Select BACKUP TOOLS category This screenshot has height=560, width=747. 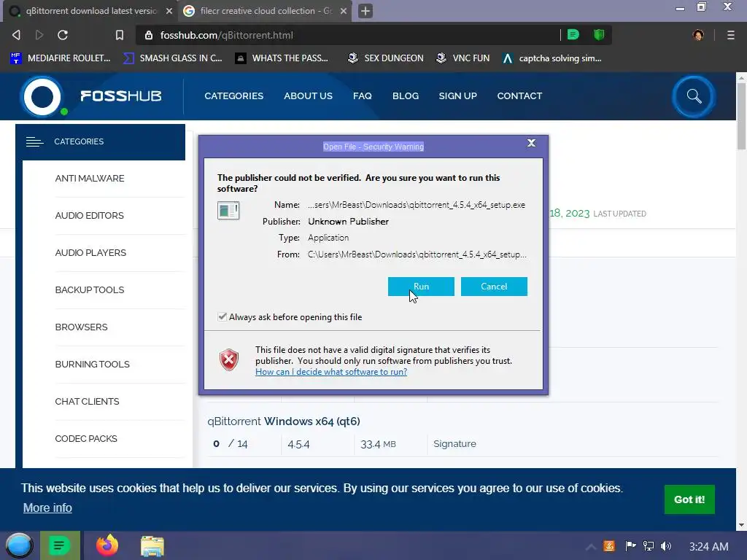(90, 289)
